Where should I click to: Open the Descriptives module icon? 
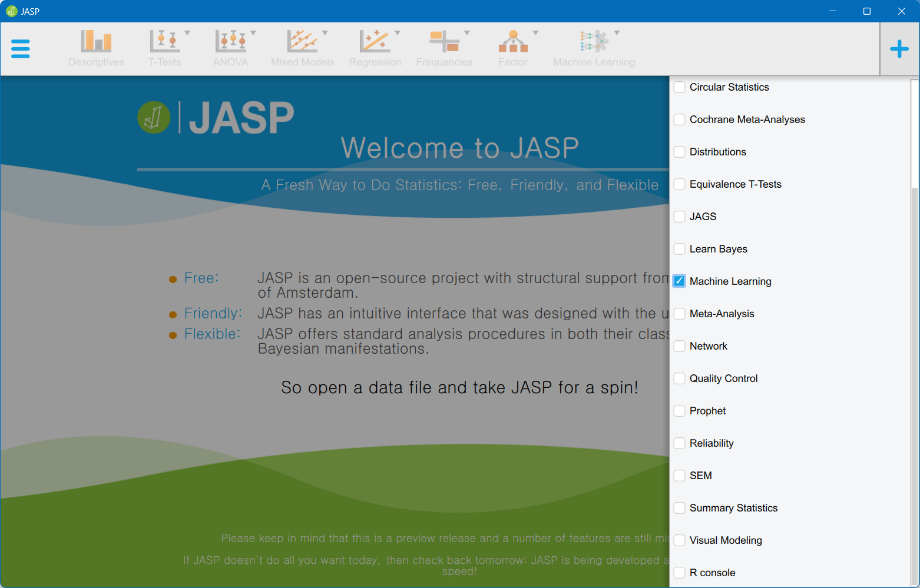click(x=96, y=41)
